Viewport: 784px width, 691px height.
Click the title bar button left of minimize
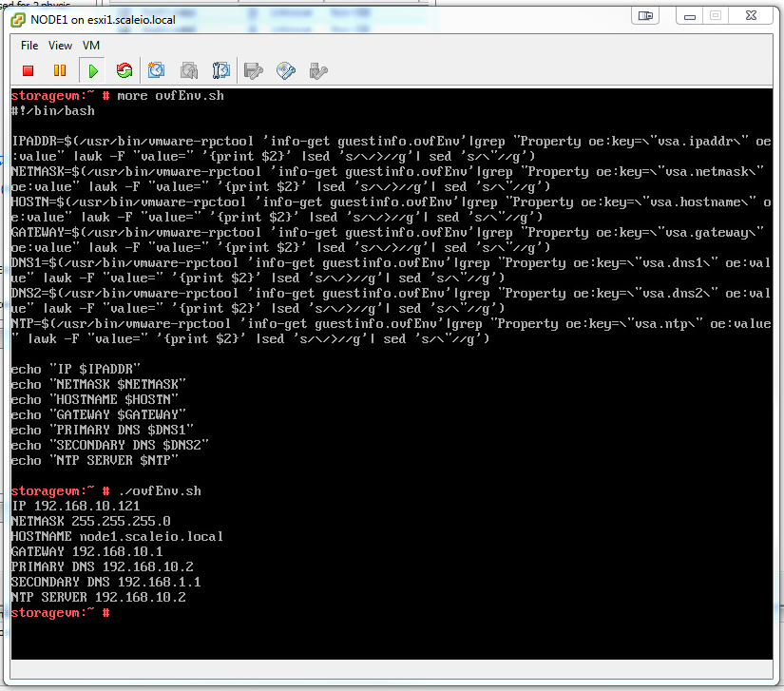[646, 15]
